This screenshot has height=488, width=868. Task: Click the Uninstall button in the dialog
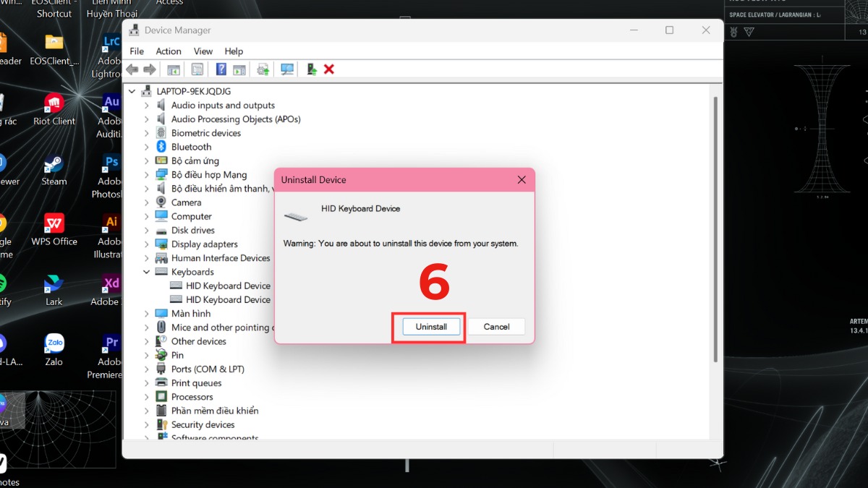click(x=430, y=326)
